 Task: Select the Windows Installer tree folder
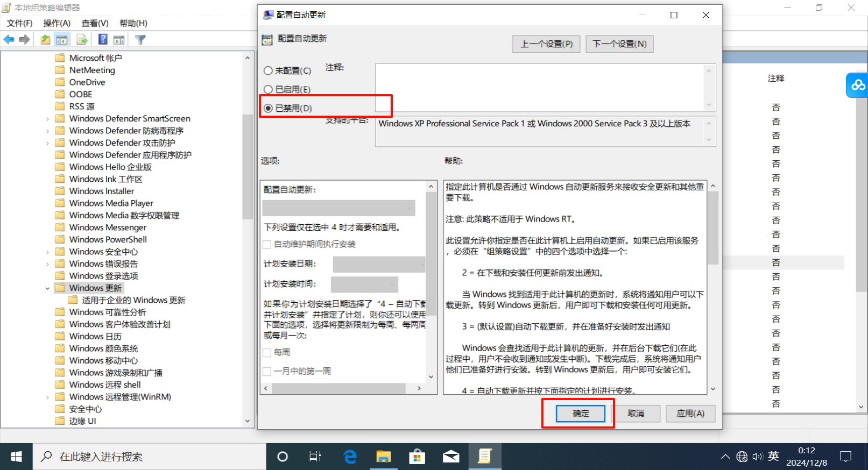click(102, 191)
